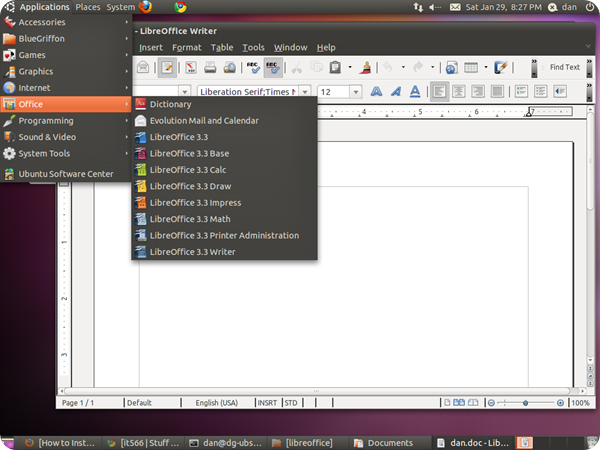
Task: Open Page Preview icon
Action: [230, 67]
